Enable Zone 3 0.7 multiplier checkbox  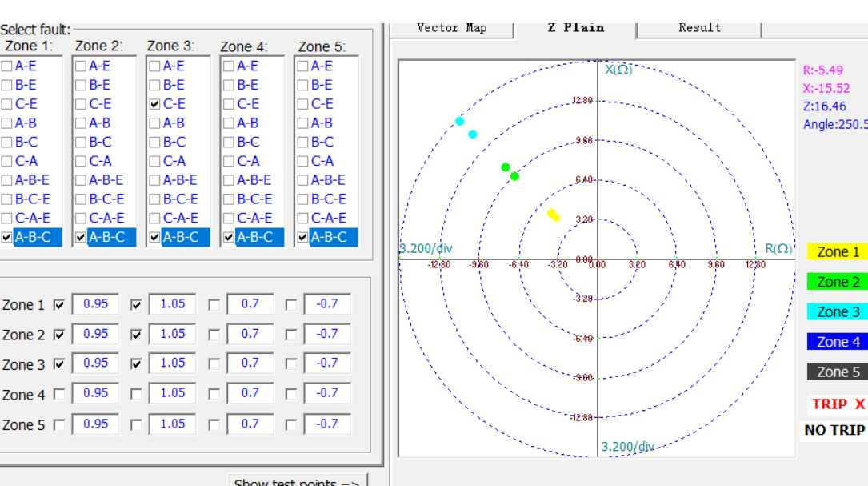pyautogui.click(x=214, y=364)
